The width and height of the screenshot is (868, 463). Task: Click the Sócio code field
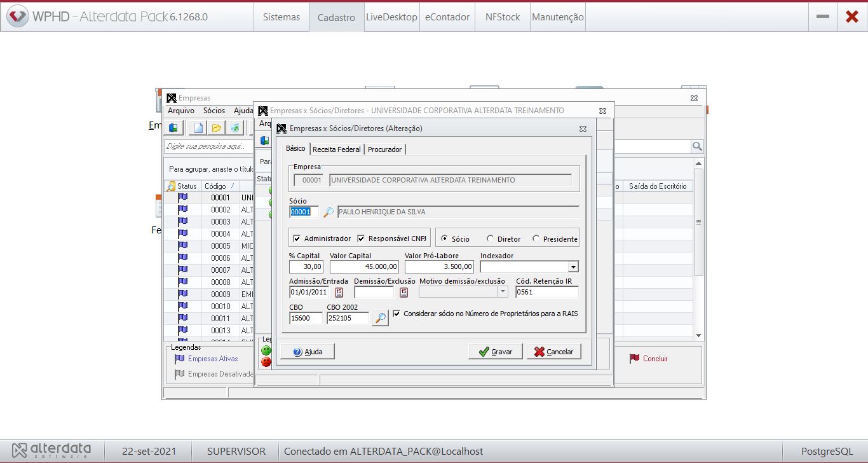(304, 212)
